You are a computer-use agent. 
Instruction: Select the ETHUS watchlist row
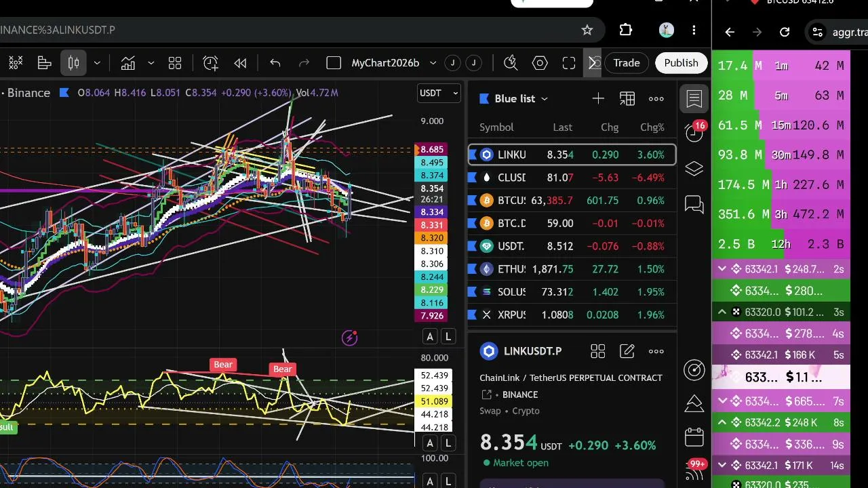point(572,269)
